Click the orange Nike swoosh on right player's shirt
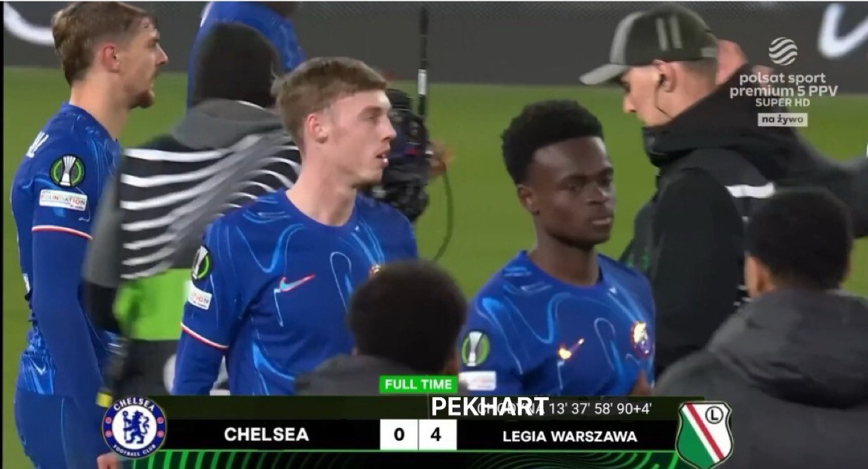 point(571,350)
